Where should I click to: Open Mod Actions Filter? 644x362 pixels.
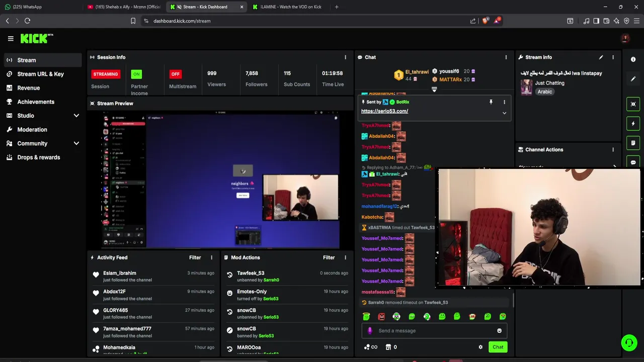[x=329, y=257]
